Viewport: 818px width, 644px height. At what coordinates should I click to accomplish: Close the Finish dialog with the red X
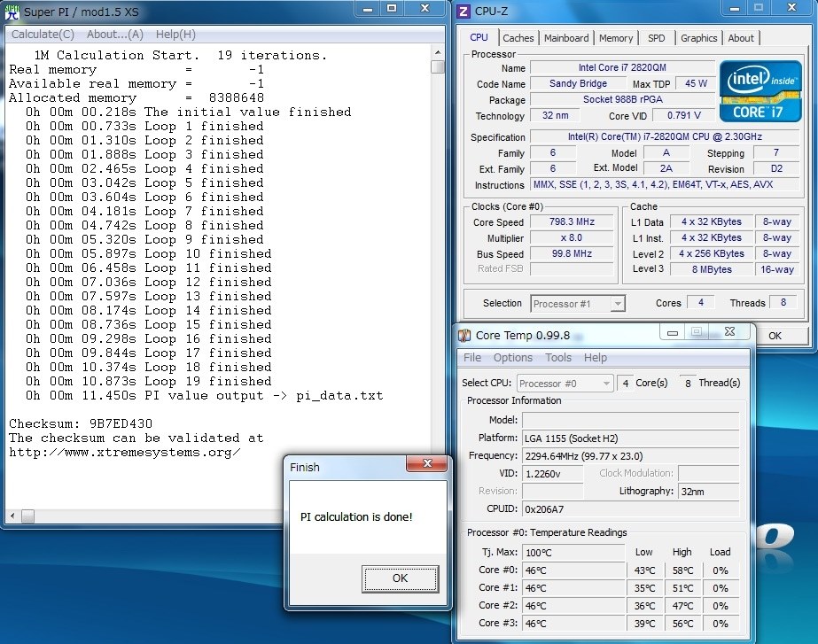(x=427, y=463)
